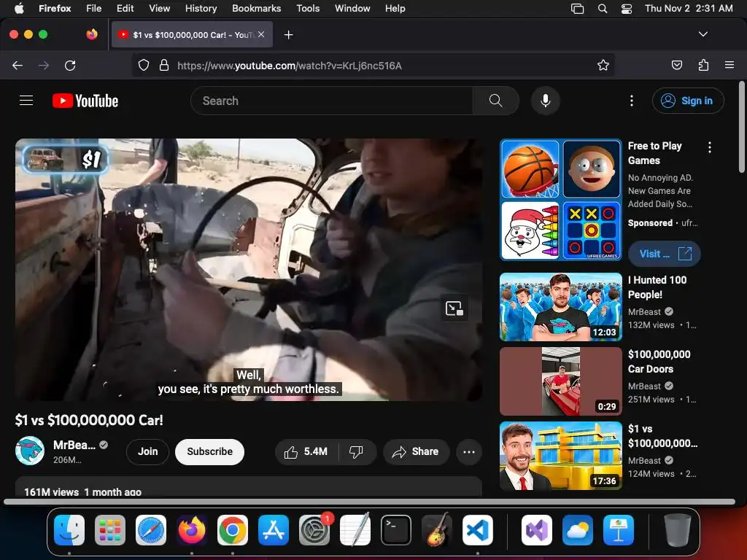Image resolution: width=747 pixels, height=560 pixels.
Task: Open YouTube settings three-dot menu beside Sign in
Action: click(x=632, y=101)
